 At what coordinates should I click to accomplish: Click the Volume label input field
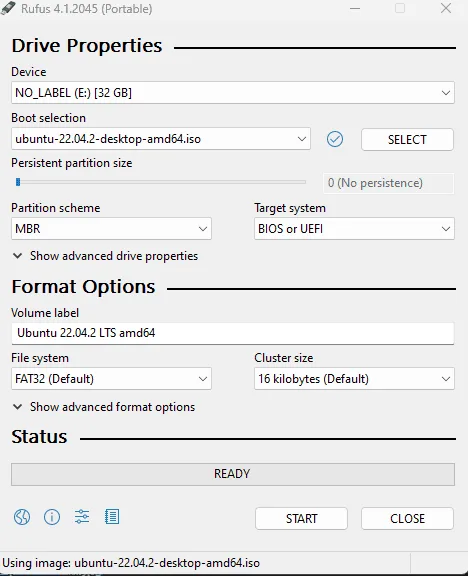click(233, 333)
